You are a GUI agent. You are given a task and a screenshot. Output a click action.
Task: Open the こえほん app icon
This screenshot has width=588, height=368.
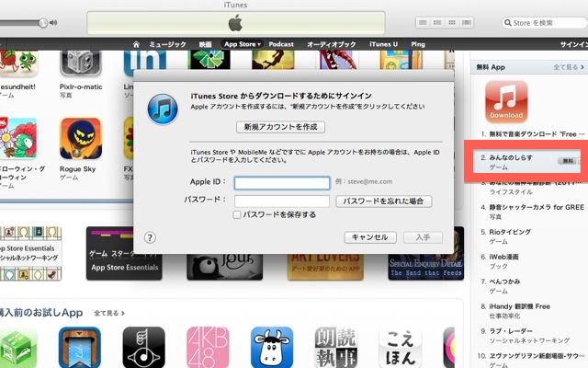coord(401,347)
